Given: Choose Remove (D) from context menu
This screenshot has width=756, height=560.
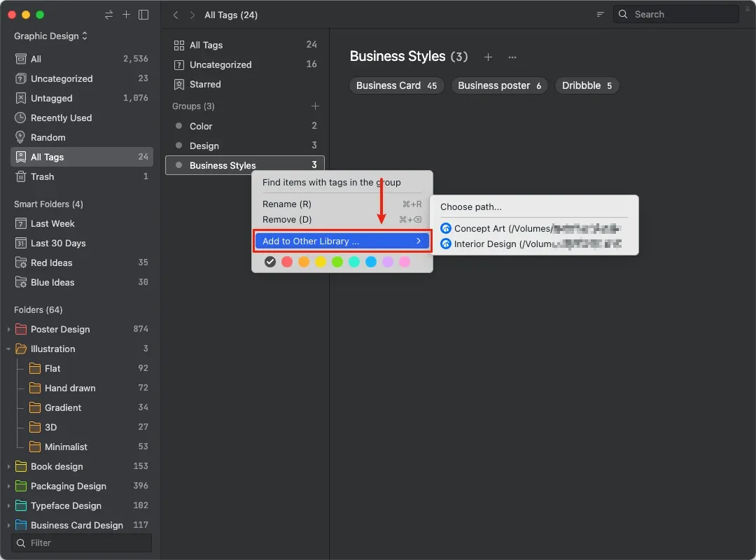Looking at the screenshot, I should tap(342, 220).
